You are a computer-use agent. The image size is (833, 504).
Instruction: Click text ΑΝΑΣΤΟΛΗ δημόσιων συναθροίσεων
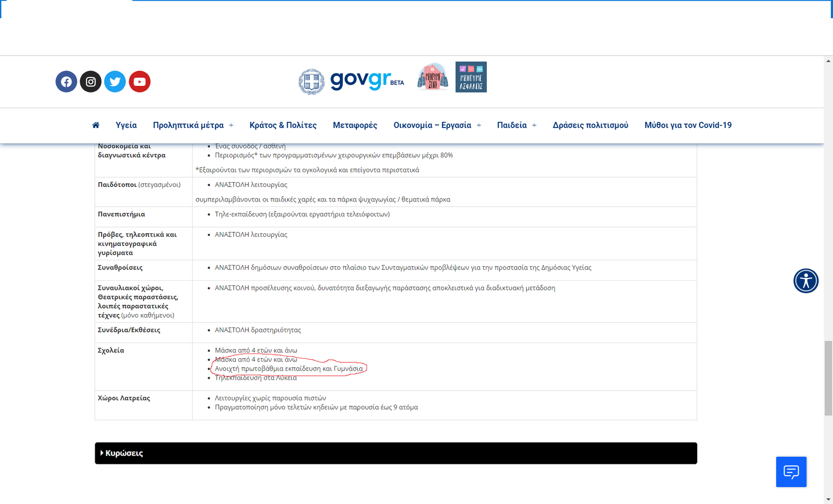point(403,268)
